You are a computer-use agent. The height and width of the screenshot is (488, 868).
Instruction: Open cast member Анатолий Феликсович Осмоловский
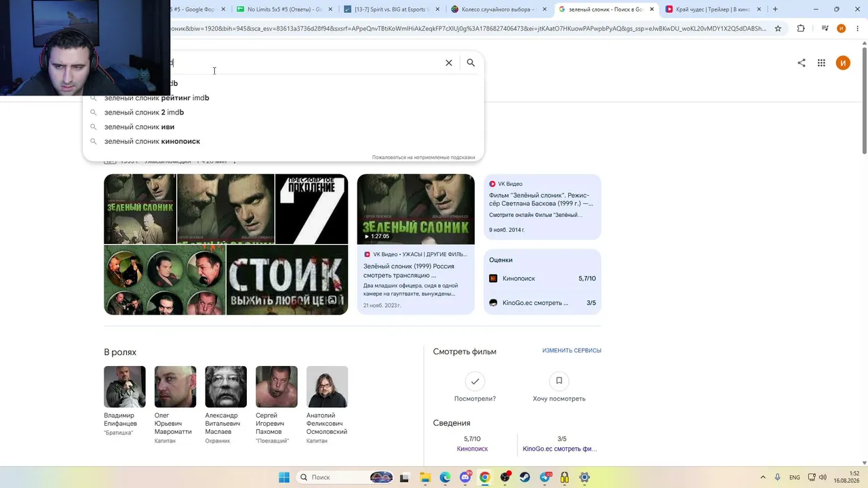coord(327,405)
